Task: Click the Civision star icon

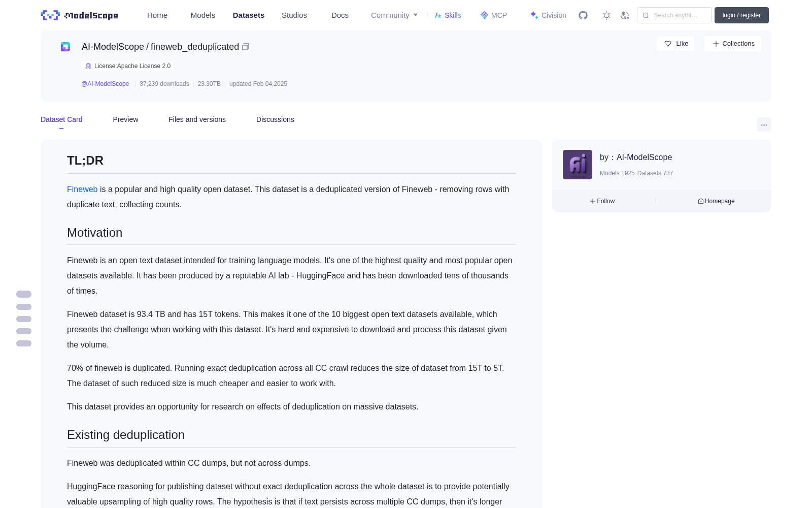Action: click(534, 15)
